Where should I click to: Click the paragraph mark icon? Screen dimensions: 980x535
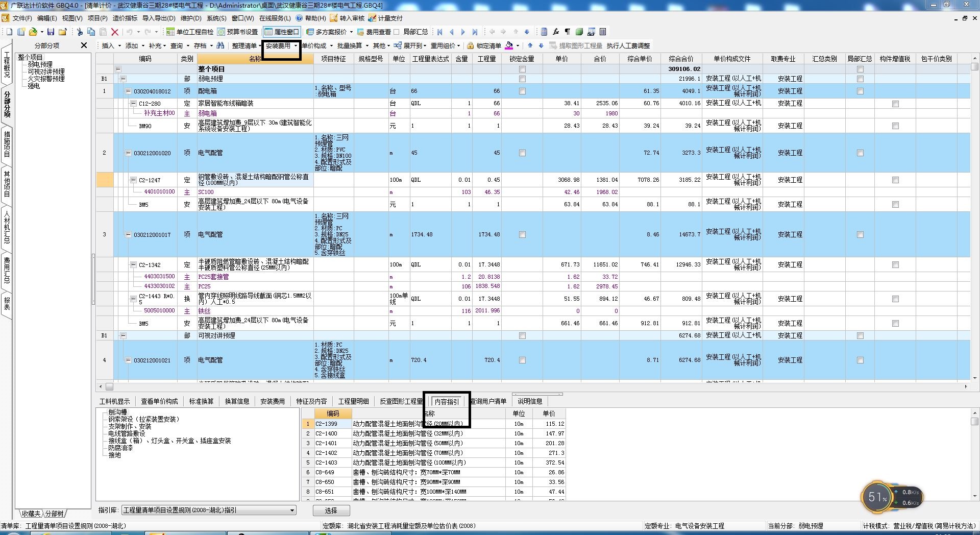pyautogui.click(x=567, y=32)
